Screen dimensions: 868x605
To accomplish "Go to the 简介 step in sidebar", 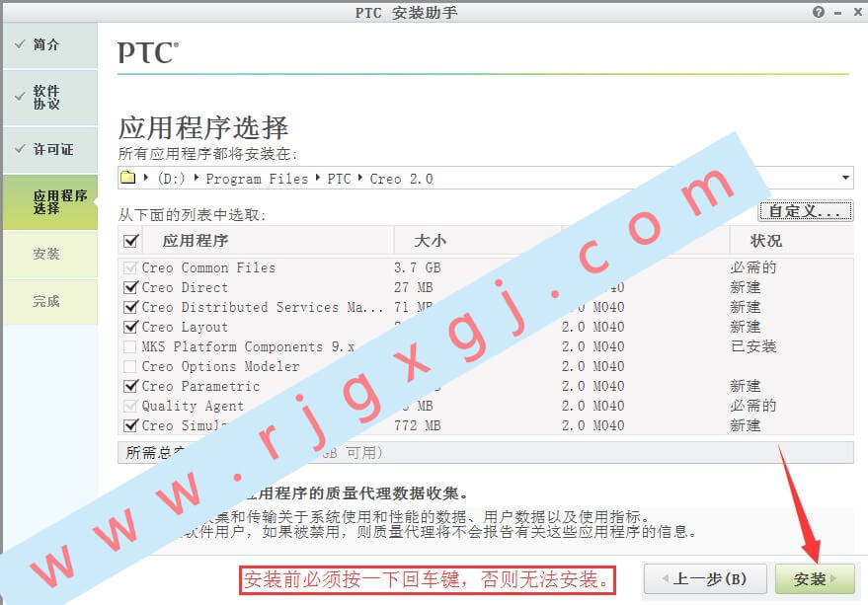I will [x=49, y=44].
